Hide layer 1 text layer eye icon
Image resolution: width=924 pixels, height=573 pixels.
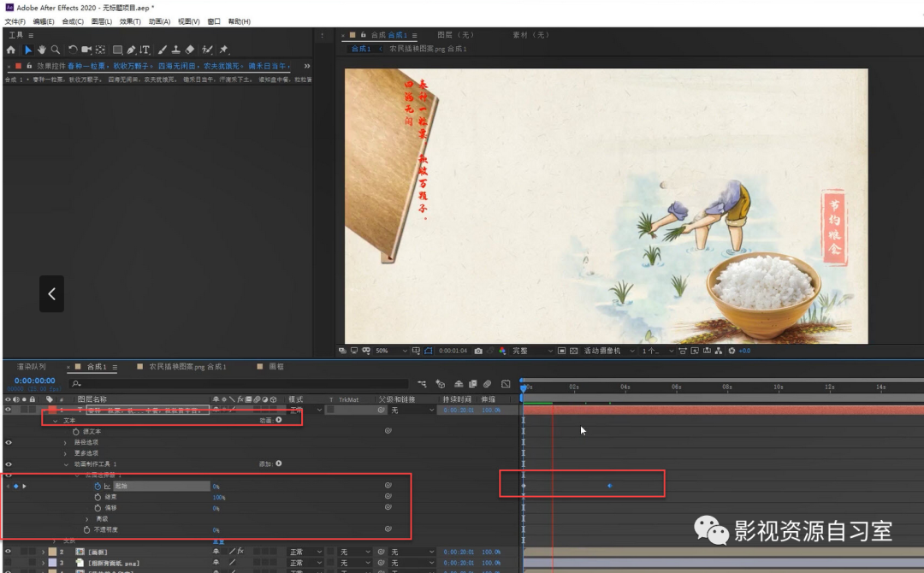pos(9,410)
